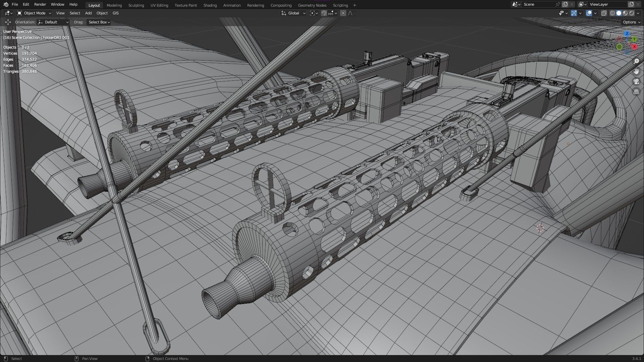Toggle camera view icon

coord(636,81)
